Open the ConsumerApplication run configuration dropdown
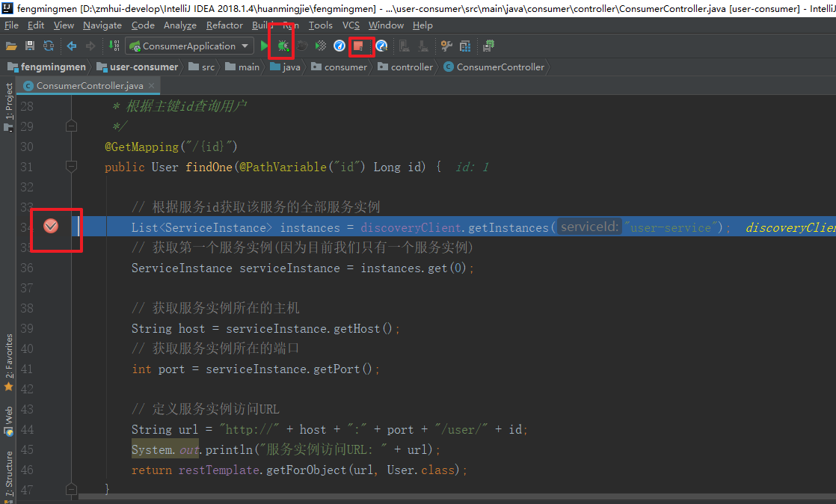This screenshot has width=836, height=504. tap(188, 46)
